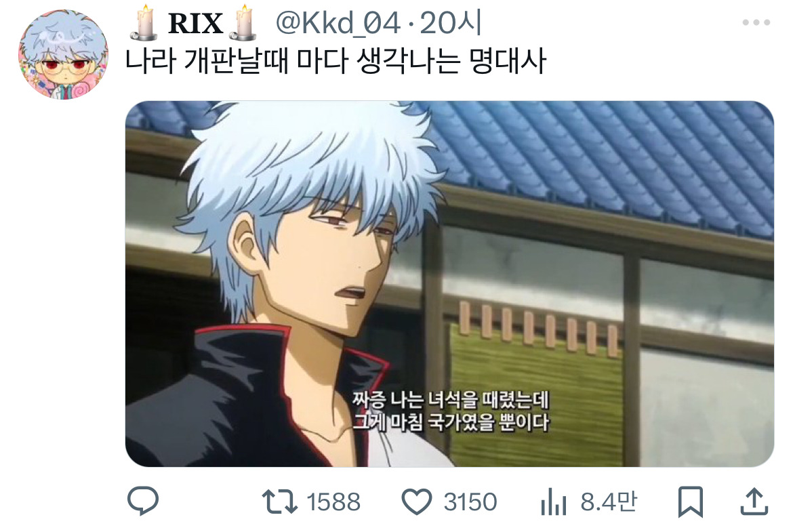Image resolution: width=793 pixels, height=532 pixels.
Task: Bookmark this tweet
Action: pyautogui.click(x=691, y=502)
